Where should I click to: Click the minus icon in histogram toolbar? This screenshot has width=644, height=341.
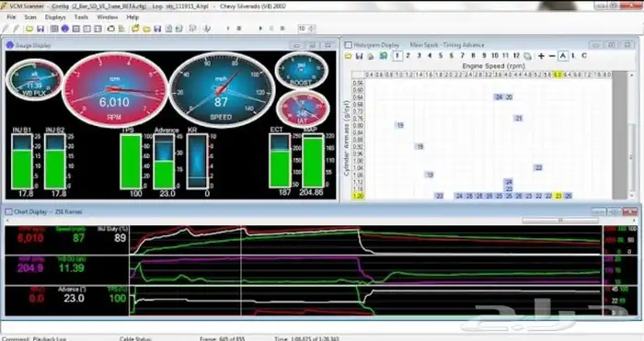pyautogui.click(x=552, y=56)
